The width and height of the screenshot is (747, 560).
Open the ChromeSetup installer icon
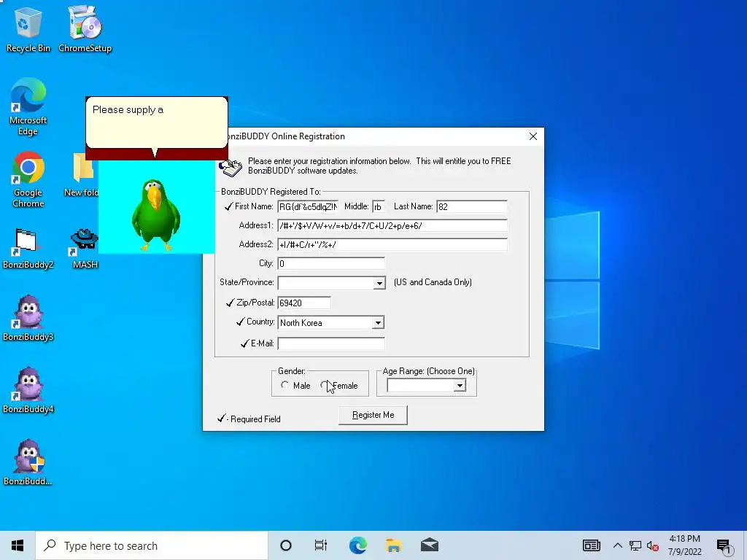pos(85,28)
